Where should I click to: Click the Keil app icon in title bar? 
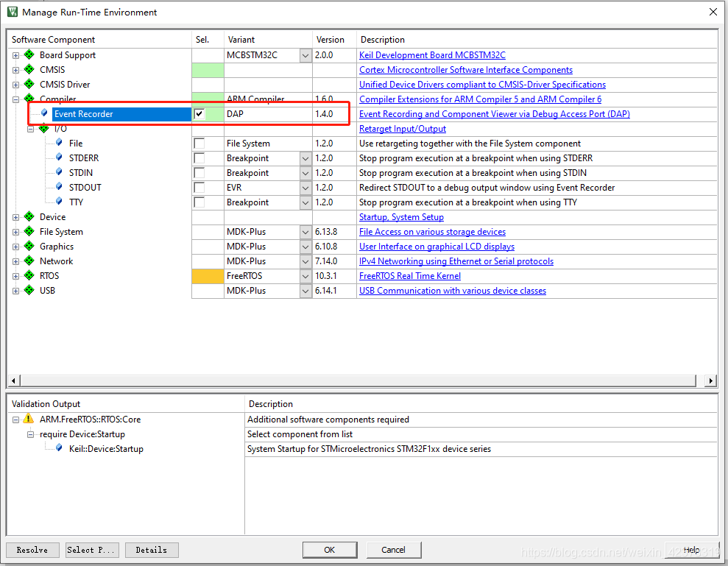(x=12, y=12)
